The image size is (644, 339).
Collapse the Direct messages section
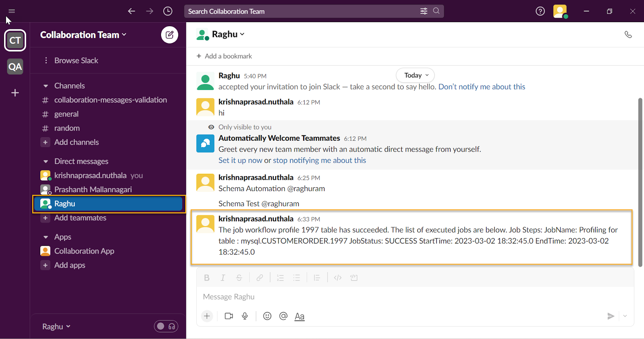tap(46, 162)
